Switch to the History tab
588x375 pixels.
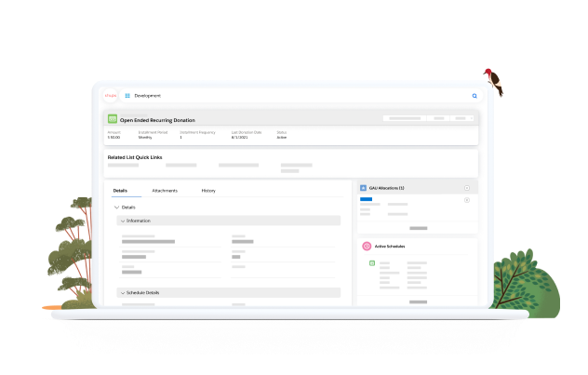pos(208,191)
